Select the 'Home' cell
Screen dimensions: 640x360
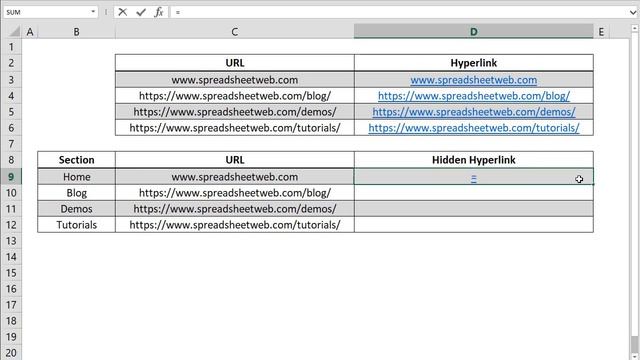76,176
